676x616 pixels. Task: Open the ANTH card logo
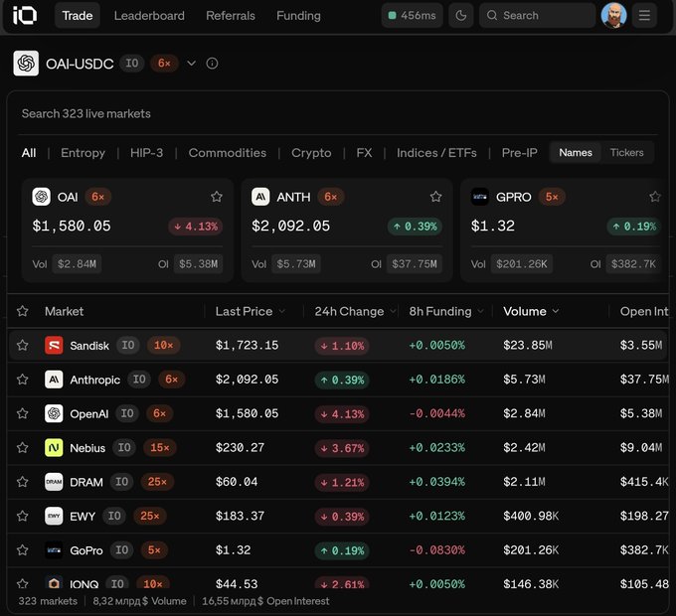260,197
